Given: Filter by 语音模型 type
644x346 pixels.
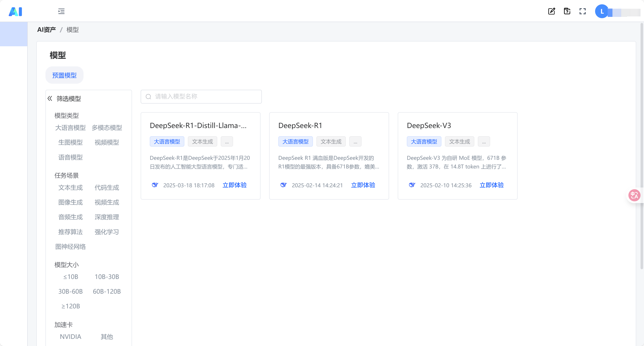Looking at the screenshot, I should point(70,157).
